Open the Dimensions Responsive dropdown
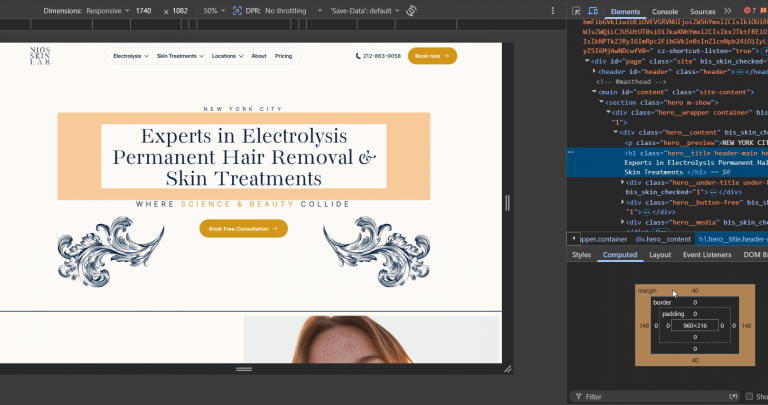 pyautogui.click(x=108, y=11)
